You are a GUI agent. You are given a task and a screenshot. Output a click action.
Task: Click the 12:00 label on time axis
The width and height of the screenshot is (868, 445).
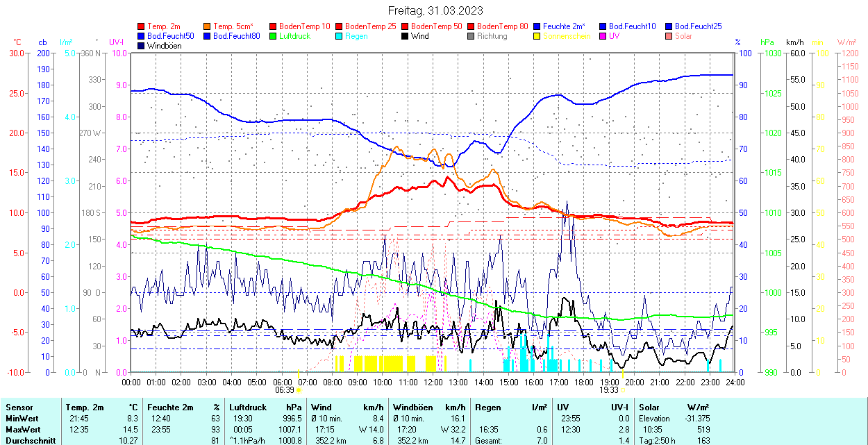(433, 382)
